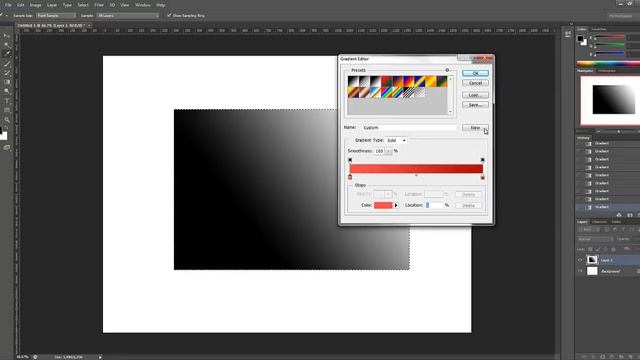The width and height of the screenshot is (640, 360).
Task: Select the Layer 1 thumbnail in Layers panel
Action: click(x=592, y=260)
